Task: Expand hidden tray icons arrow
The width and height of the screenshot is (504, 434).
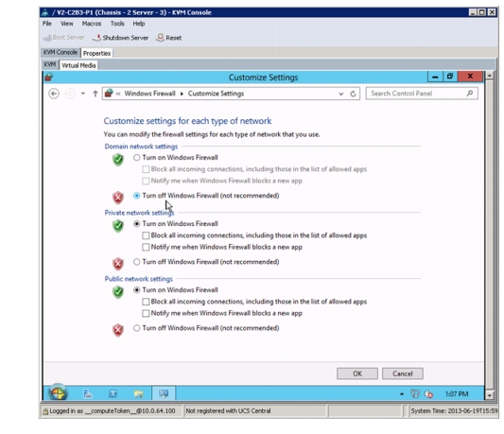Action: coord(402,393)
